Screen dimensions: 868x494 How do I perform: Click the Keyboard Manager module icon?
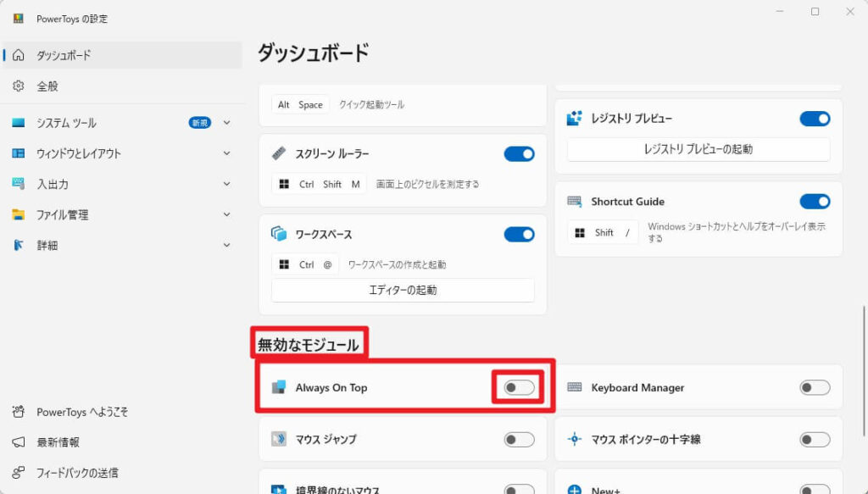(x=575, y=387)
